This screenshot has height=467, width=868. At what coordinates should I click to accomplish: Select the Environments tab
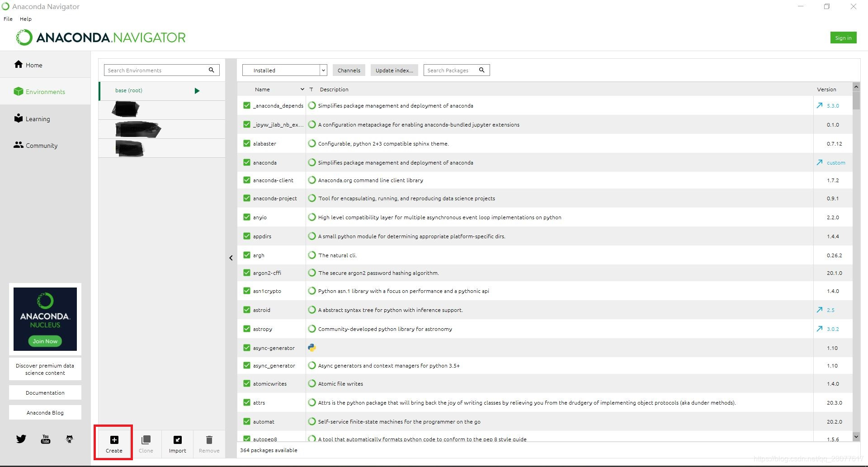45,91
